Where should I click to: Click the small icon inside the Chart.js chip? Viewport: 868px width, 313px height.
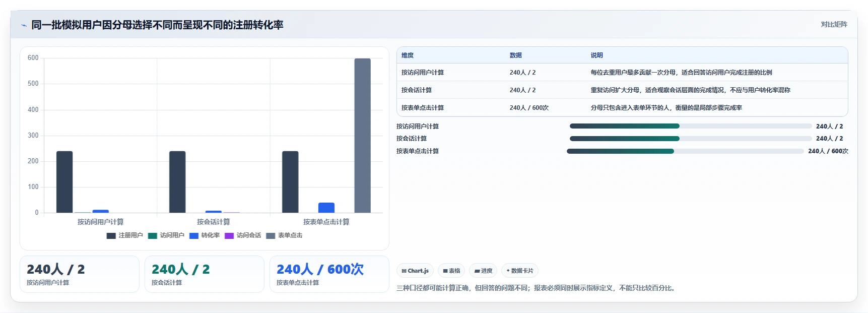pyautogui.click(x=404, y=271)
